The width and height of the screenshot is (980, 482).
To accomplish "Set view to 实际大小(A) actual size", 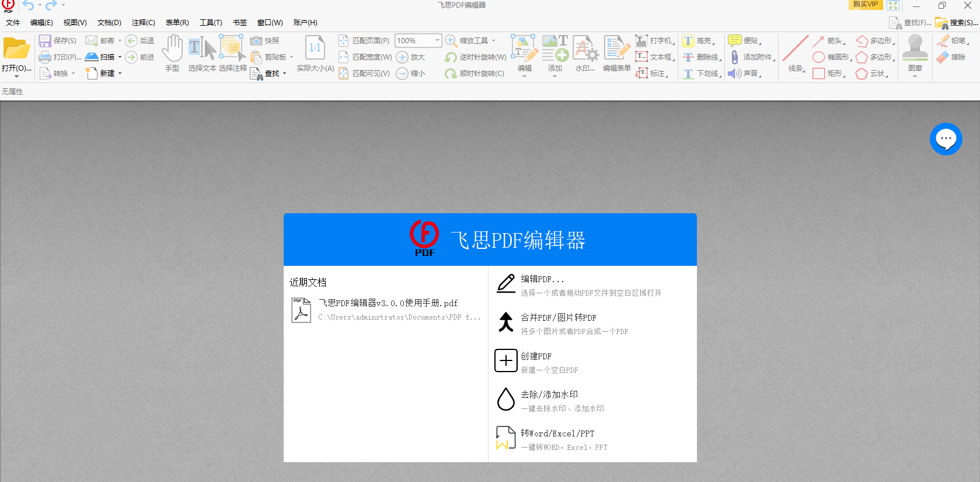I will coord(315,53).
